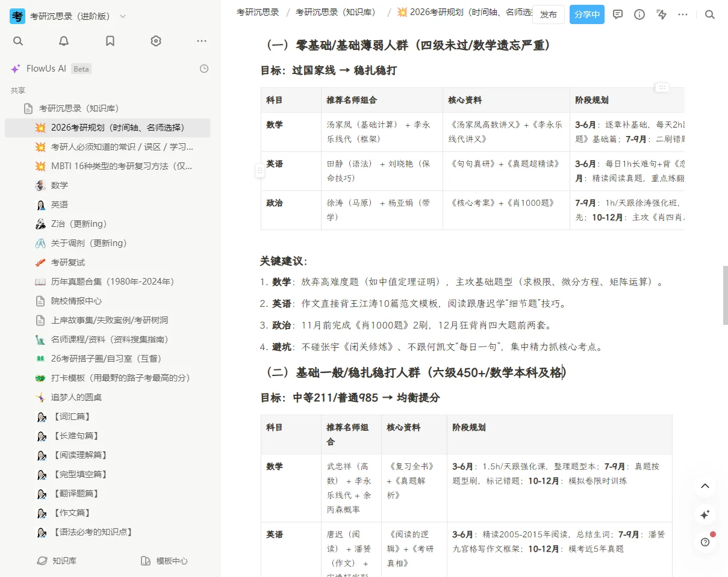Screen dimensions: 728x577
Task: Click the 关键建议 subheading text
Action: click(284, 261)
